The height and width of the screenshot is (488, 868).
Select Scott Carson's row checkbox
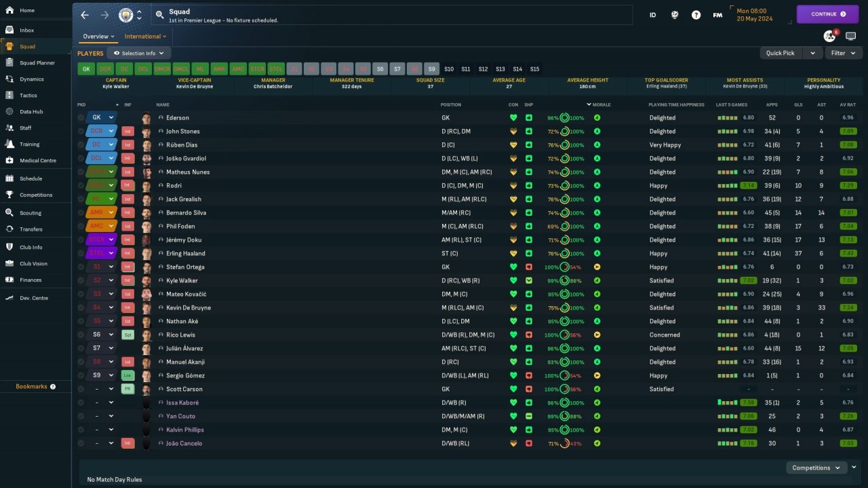tap(81, 389)
